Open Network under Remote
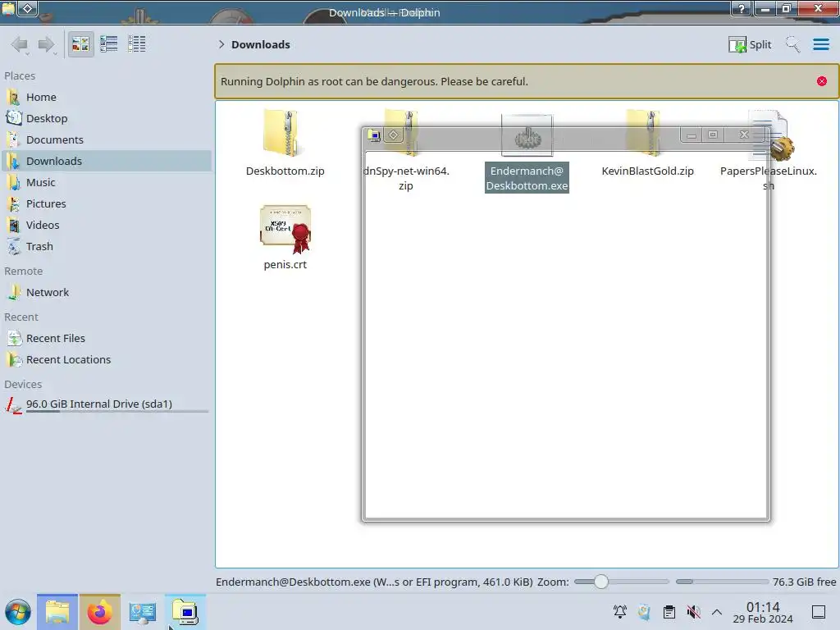This screenshot has width=840, height=630. (107, 293)
